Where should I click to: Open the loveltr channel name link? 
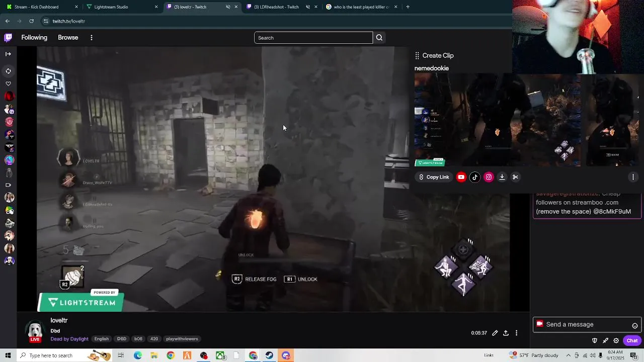tap(59, 320)
